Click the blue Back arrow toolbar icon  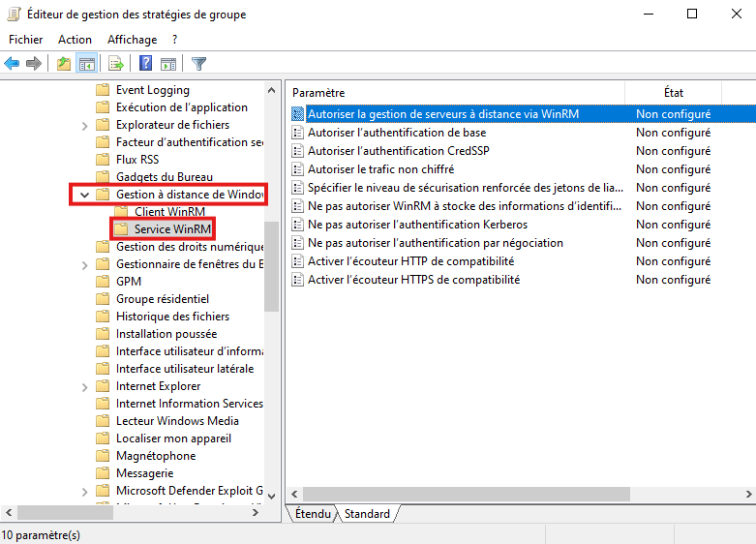point(12,64)
